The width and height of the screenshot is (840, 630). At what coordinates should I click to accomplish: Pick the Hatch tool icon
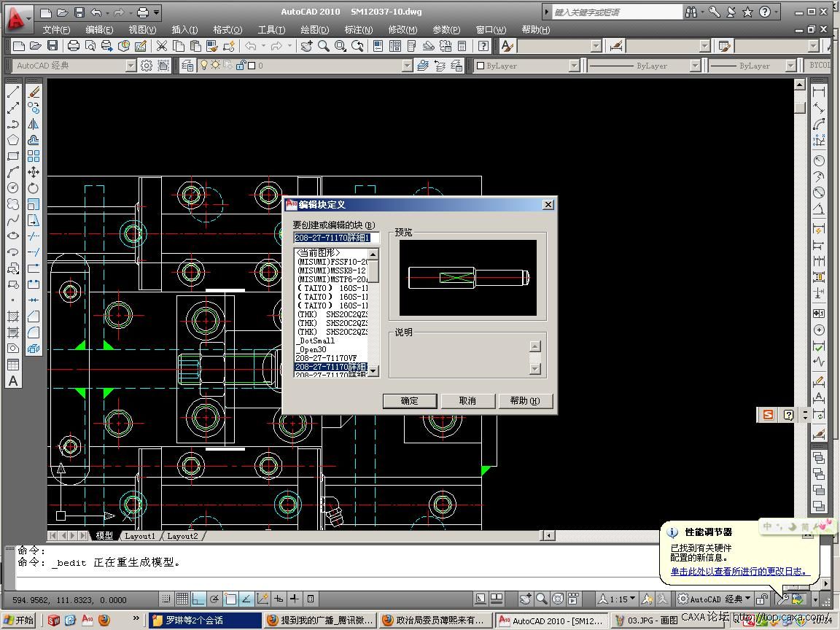pyautogui.click(x=13, y=316)
